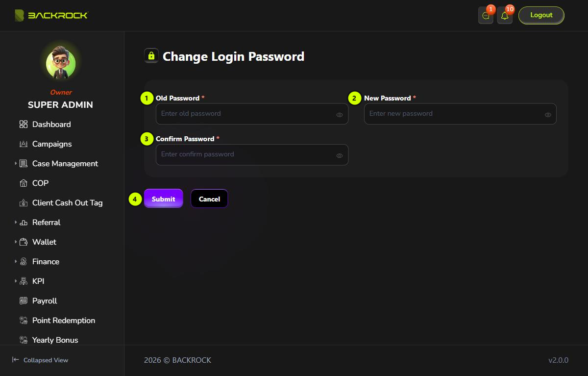Reveal new password using eye icon
This screenshot has width=588, height=376.
click(x=548, y=115)
